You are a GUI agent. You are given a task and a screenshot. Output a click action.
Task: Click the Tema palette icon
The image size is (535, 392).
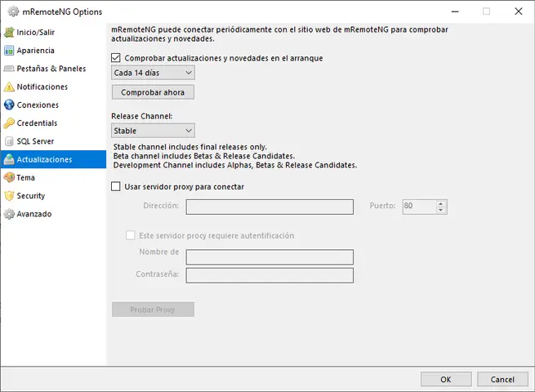tap(9, 177)
